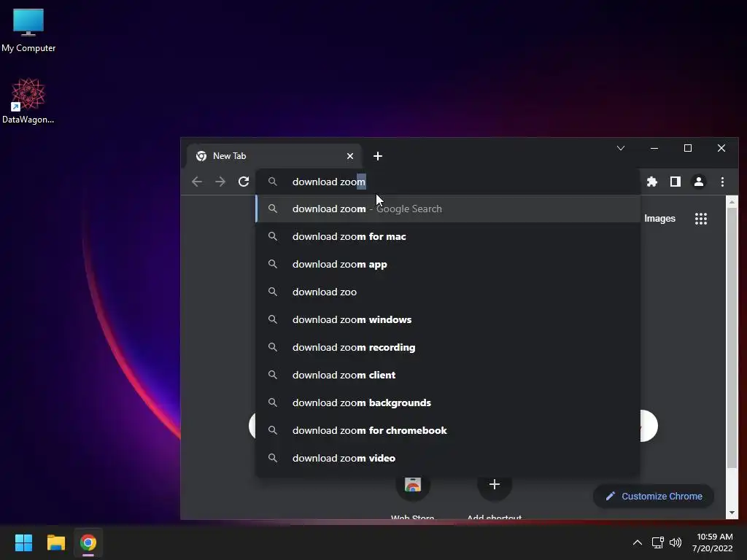The height and width of the screenshot is (560, 747).
Task: Select the DataWagon desktop shortcut
Action: 28,101
